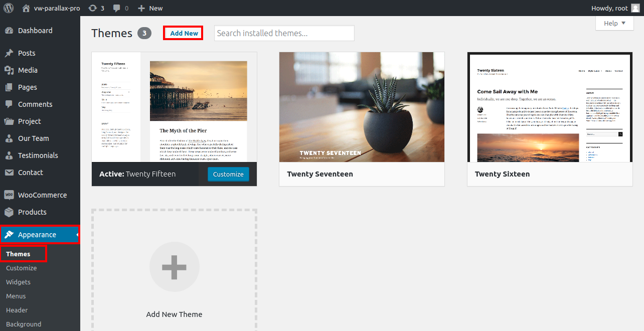Open the comments bubble icon in admin bar
Image resolution: width=644 pixels, height=331 pixels.
pos(117,8)
